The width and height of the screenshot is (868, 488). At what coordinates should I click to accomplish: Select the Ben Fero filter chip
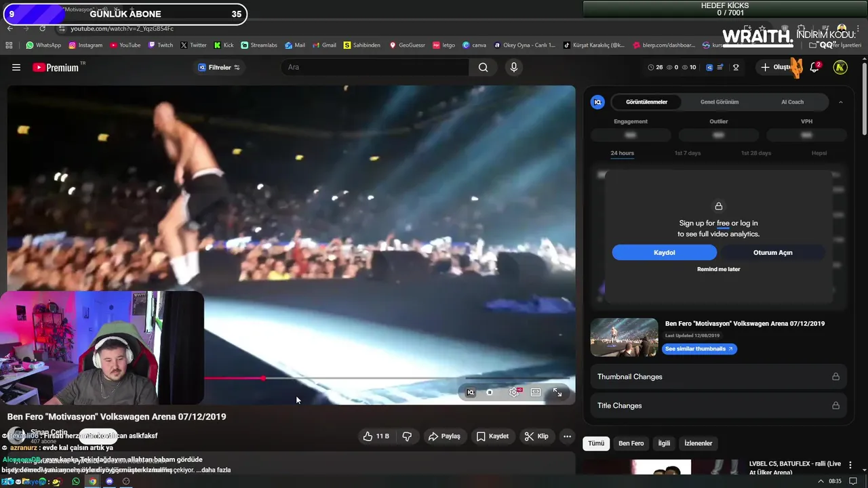click(631, 443)
